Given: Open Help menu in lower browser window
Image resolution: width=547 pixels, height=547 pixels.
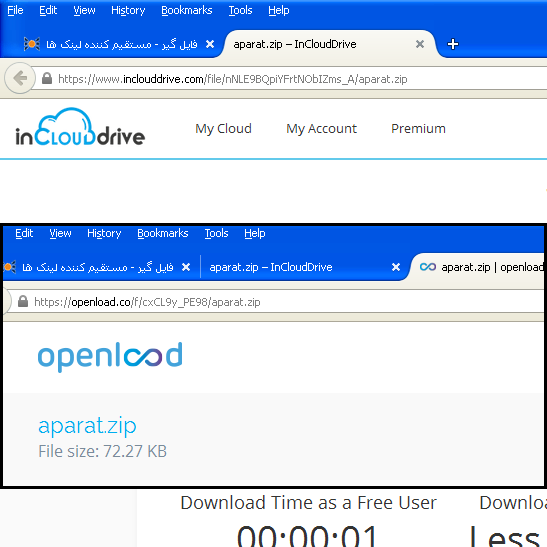Looking at the screenshot, I should [255, 233].
